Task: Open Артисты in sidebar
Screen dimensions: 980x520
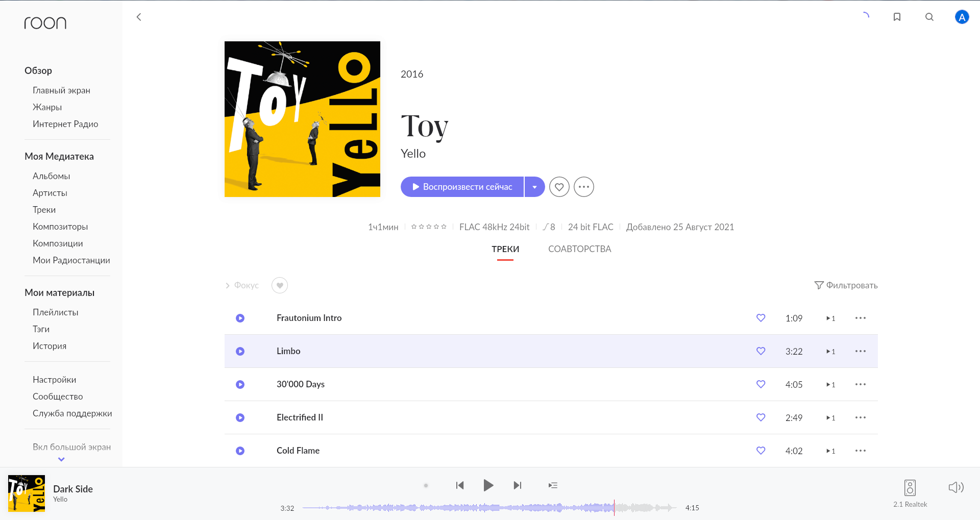Action: click(50, 193)
